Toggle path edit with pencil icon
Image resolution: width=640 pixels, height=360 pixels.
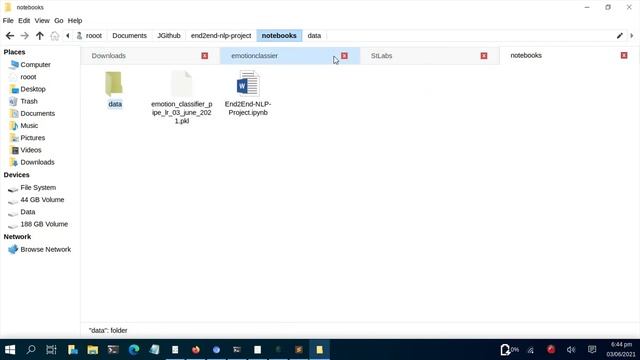[x=620, y=36]
